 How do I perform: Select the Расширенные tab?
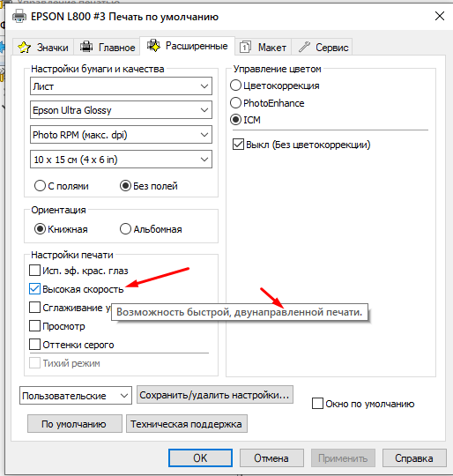(187, 46)
